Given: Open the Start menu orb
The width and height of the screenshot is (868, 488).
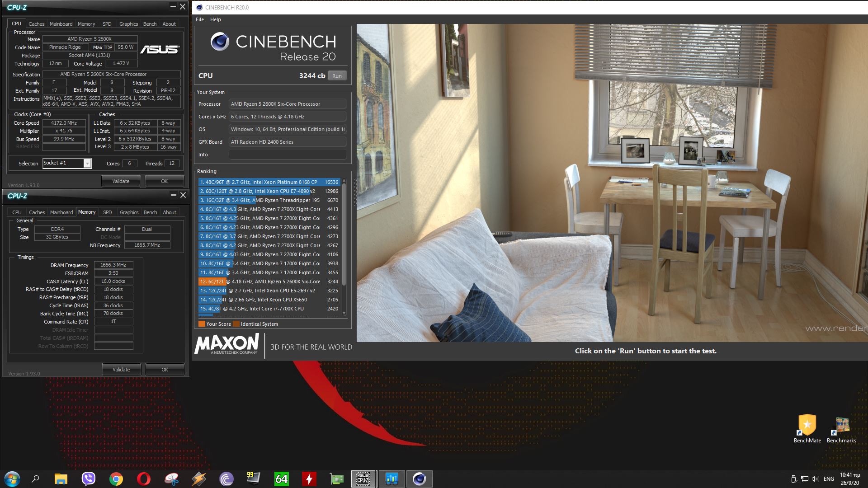Looking at the screenshot, I should (x=12, y=479).
